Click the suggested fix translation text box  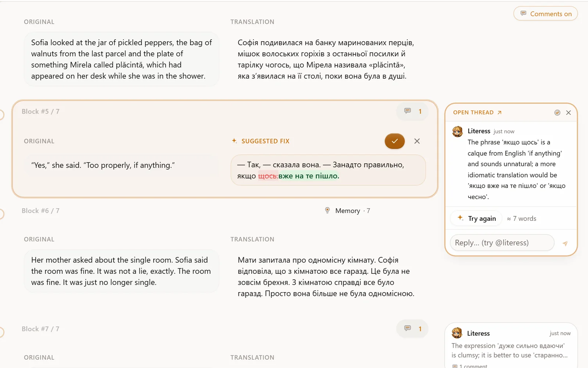(x=328, y=170)
